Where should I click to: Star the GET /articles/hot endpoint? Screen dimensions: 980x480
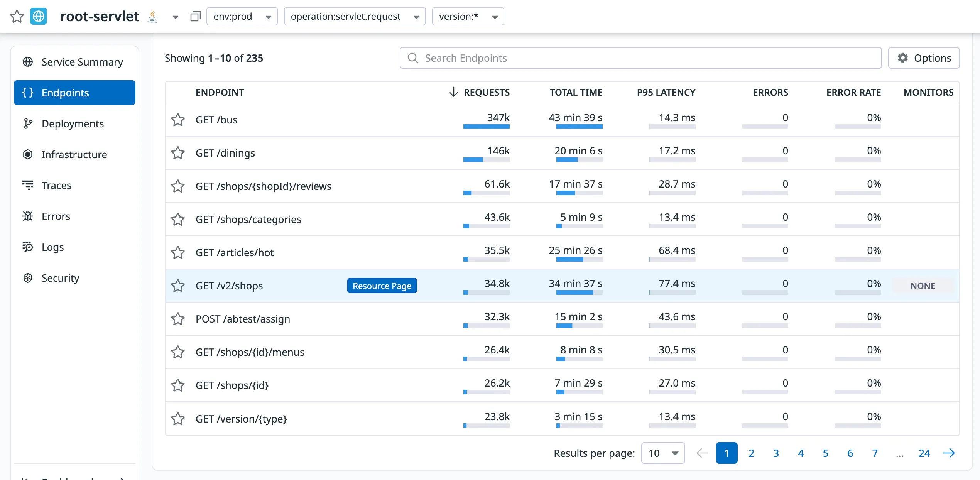click(178, 253)
